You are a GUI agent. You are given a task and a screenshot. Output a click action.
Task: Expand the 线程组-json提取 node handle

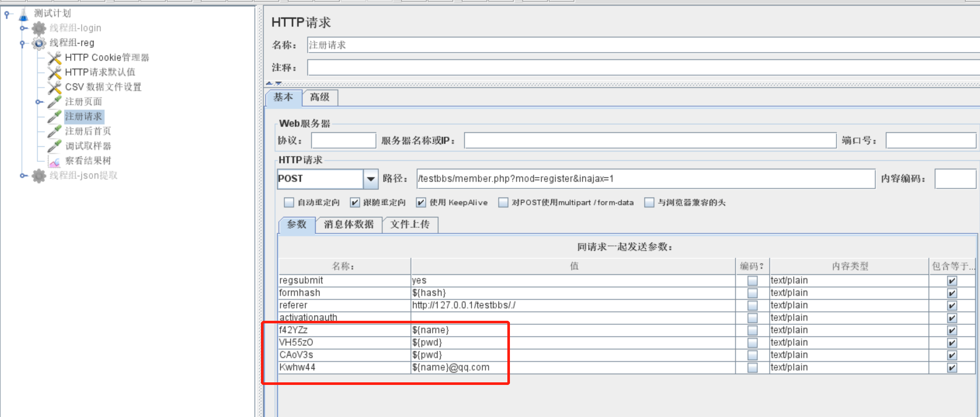23,176
